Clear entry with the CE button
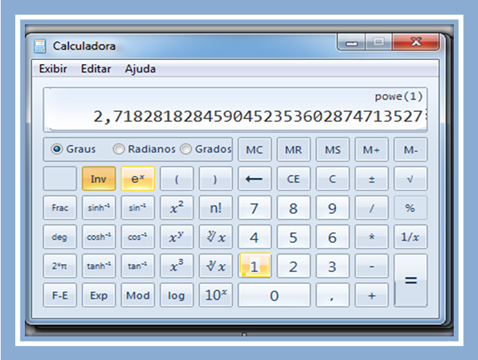The height and width of the screenshot is (360, 478). pyautogui.click(x=294, y=179)
